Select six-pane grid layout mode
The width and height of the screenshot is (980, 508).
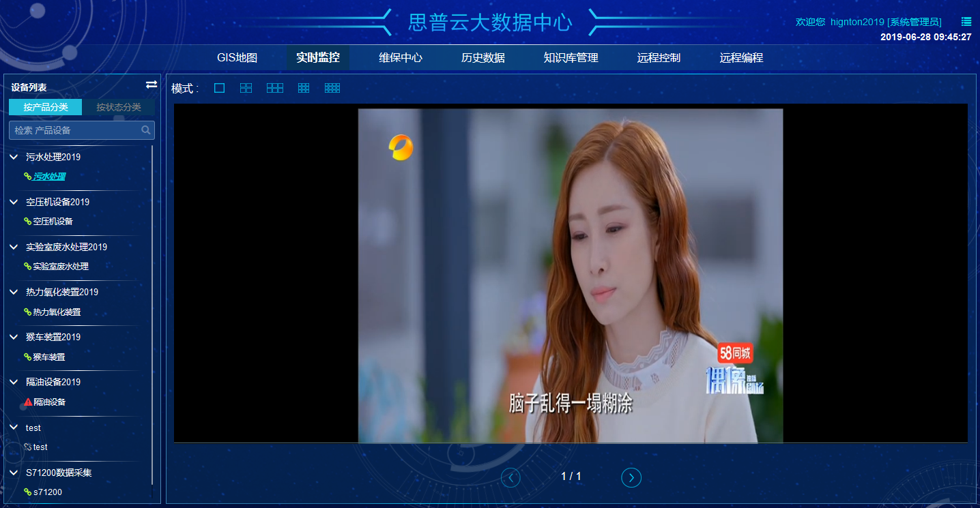click(275, 88)
